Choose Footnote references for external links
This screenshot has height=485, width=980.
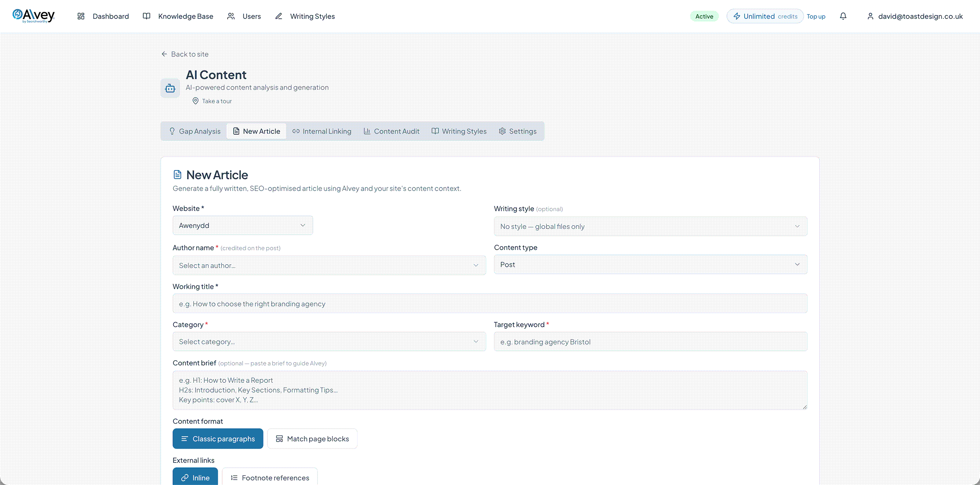270,477
